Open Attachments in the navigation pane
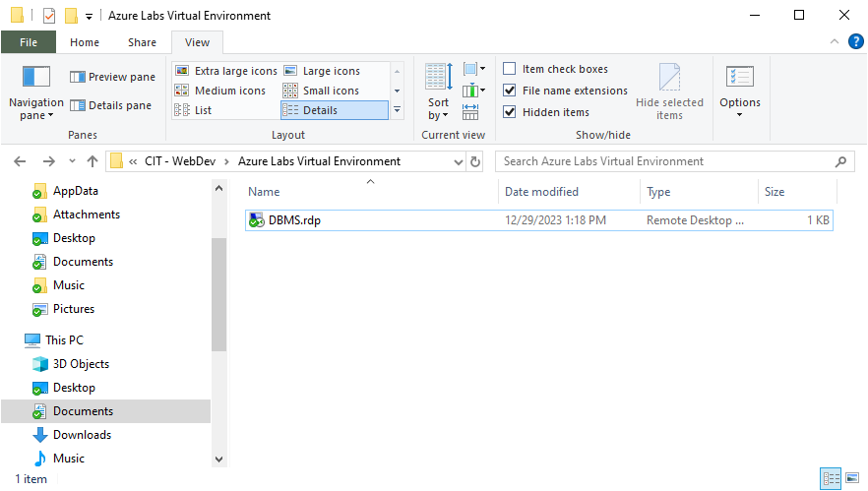 click(87, 215)
